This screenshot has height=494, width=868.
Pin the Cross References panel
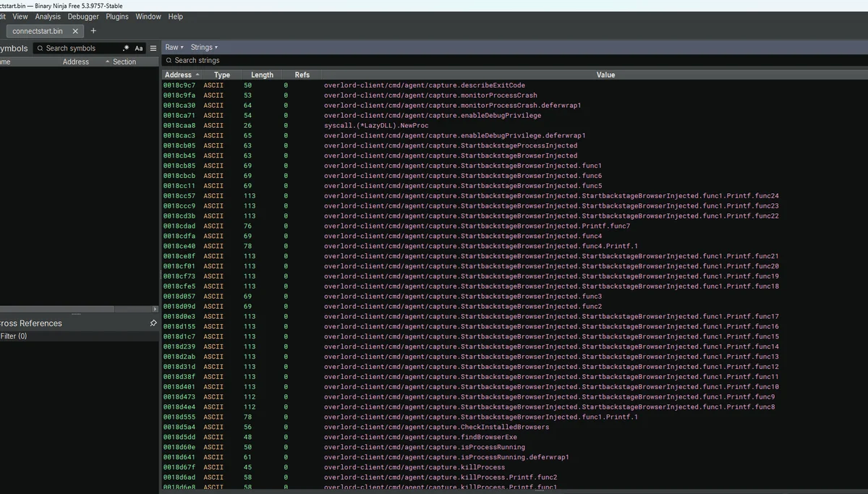pos(153,323)
